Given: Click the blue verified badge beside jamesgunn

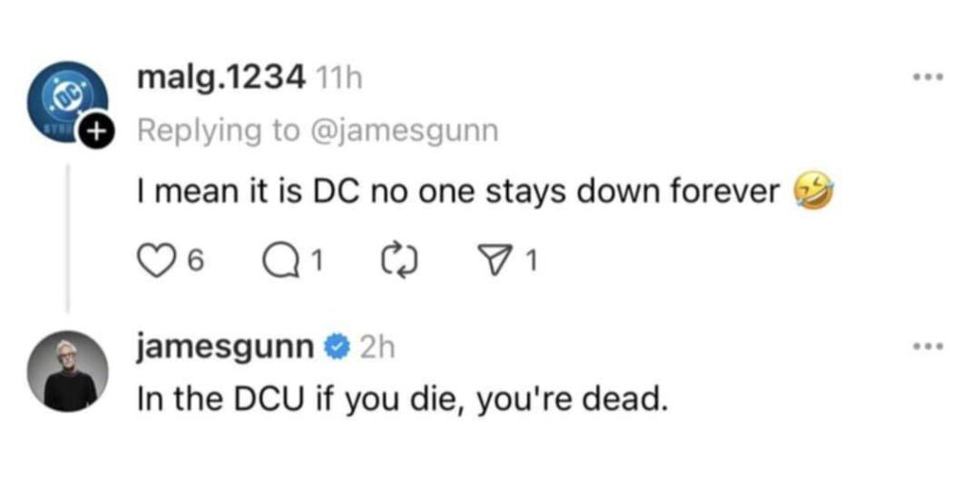Looking at the screenshot, I should [337, 348].
